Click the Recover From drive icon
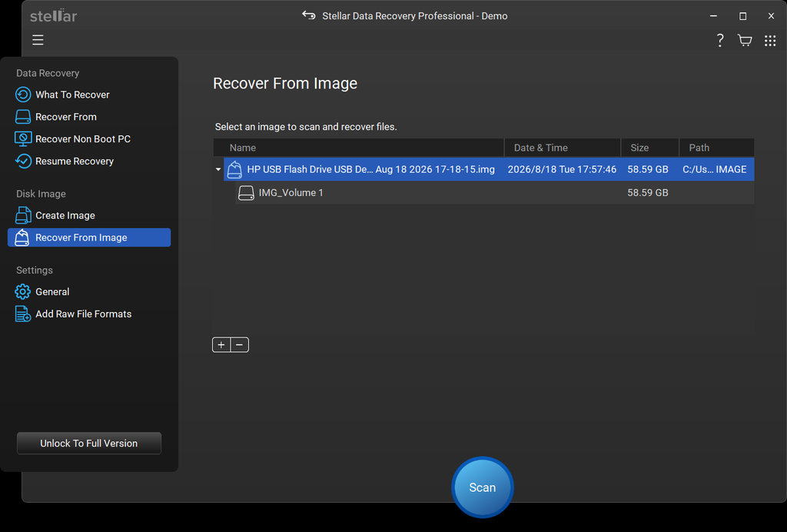This screenshot has width=787, height=532. coord(23,117)
